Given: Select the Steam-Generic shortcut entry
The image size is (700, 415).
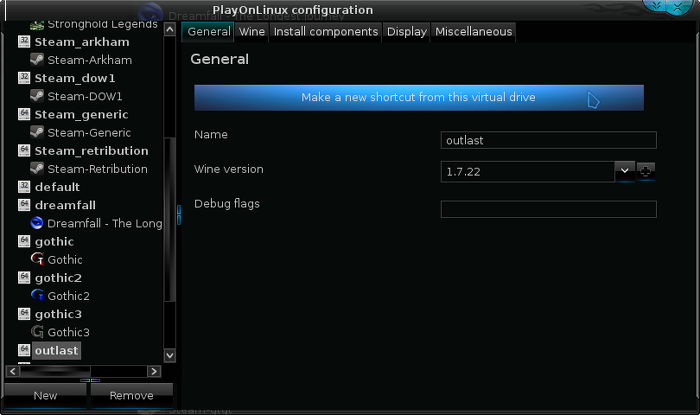Looking at the screenshot, I should point(89,133).
